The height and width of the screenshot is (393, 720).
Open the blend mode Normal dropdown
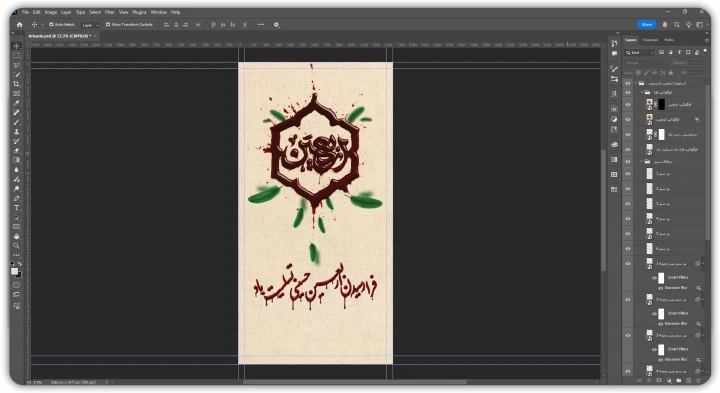tap(647, 62)
